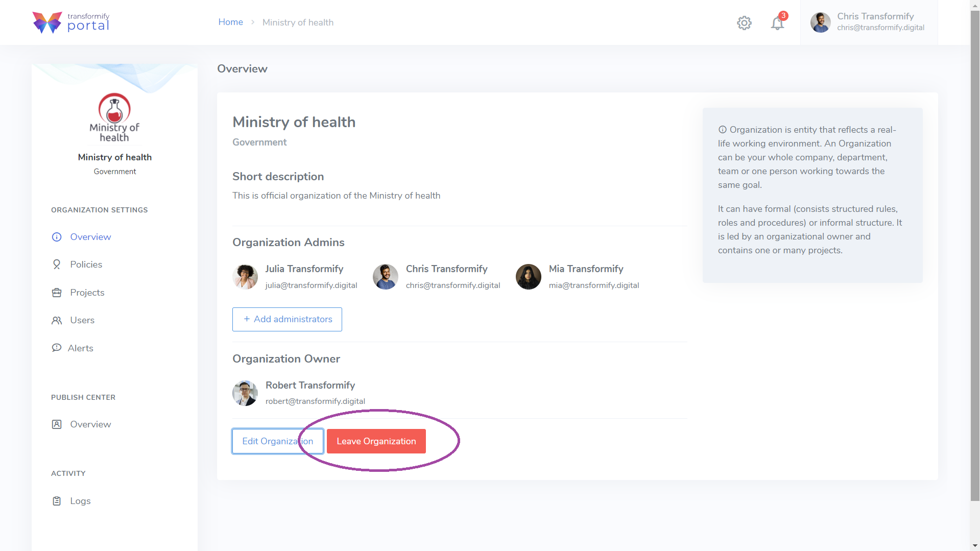The height and width of the screenshot is (551, 980).
Task: Click Robert Transformify's owner avatar
Action: tap(245, 393)
